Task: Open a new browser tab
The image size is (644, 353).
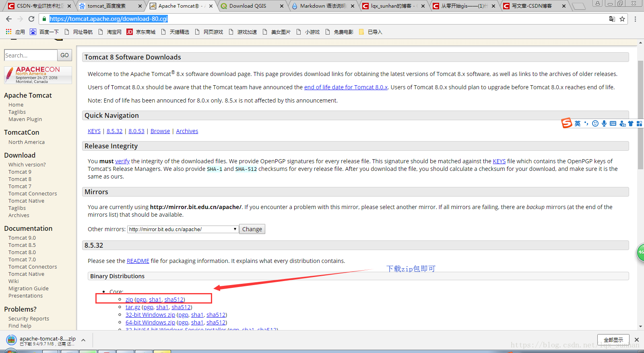Action: point(579,6)
